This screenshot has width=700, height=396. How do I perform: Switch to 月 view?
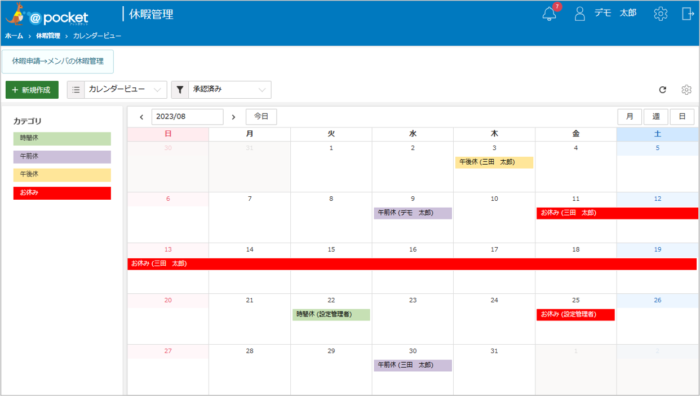(629, 117)
